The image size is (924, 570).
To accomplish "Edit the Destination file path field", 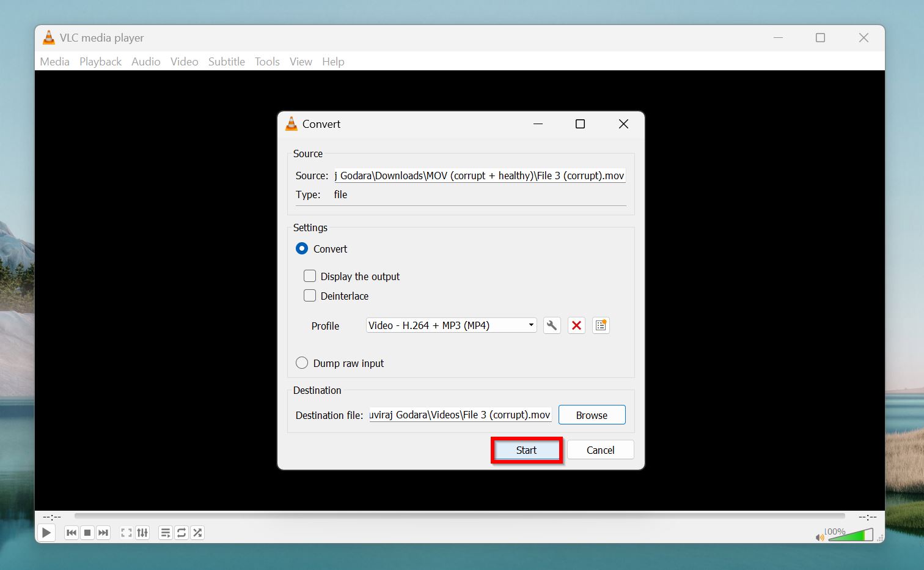I will [460, 415].
